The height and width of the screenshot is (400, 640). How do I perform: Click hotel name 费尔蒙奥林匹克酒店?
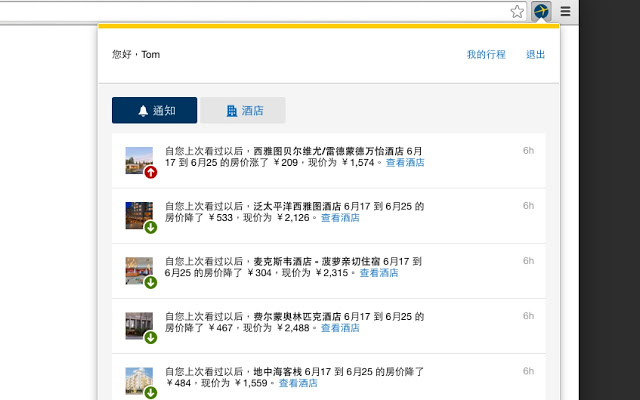pyautogui.click(x=297, y=317)
